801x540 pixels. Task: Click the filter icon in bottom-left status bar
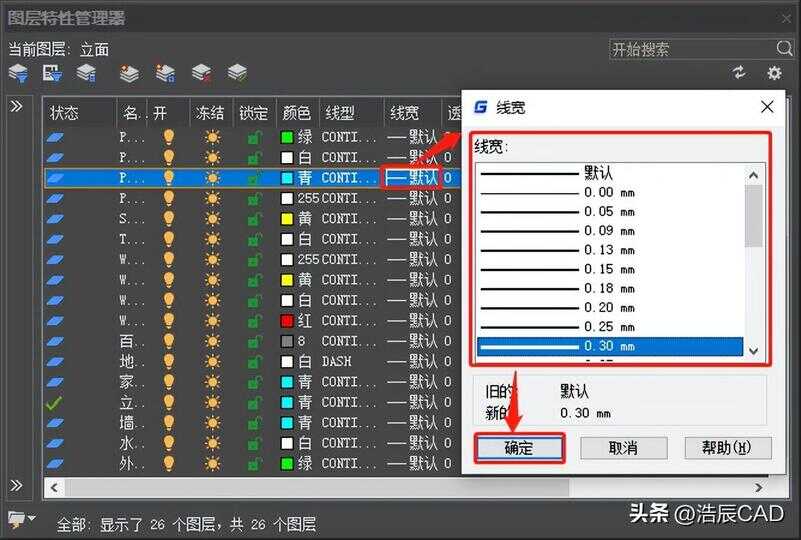(x=18, y=519)
